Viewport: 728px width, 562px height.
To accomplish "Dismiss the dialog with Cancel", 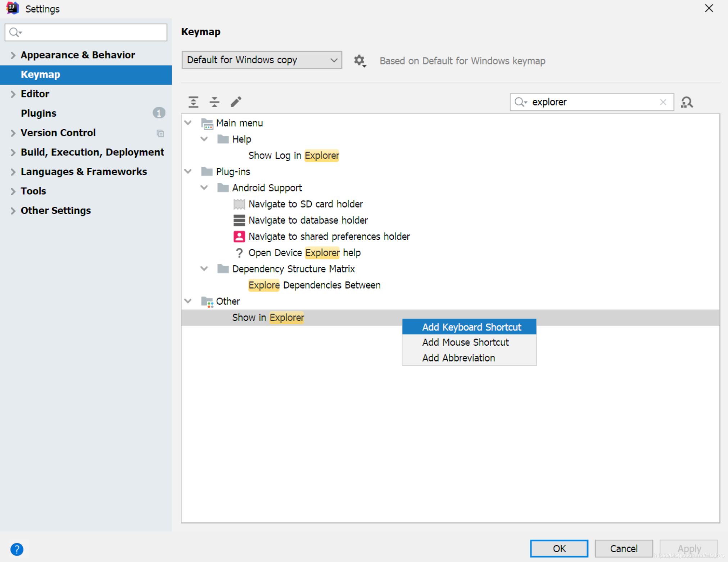I will (623, 548).
